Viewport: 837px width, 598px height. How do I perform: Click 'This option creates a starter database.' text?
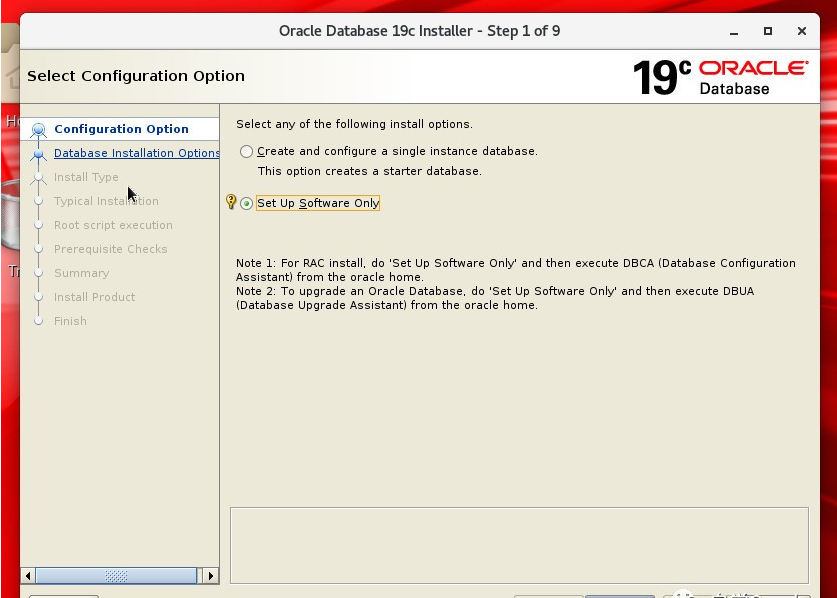[x=370, y=171]
